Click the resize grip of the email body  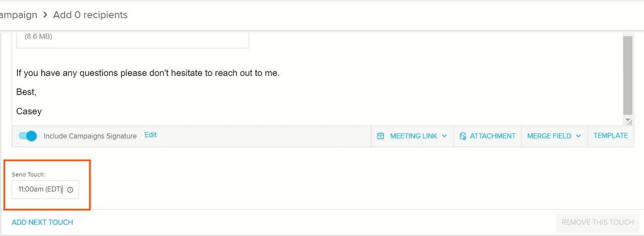(x=628, y=121)
